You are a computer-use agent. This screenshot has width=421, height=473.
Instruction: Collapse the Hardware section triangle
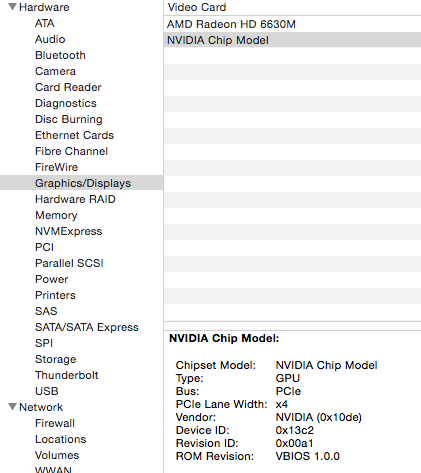point(12,7)
